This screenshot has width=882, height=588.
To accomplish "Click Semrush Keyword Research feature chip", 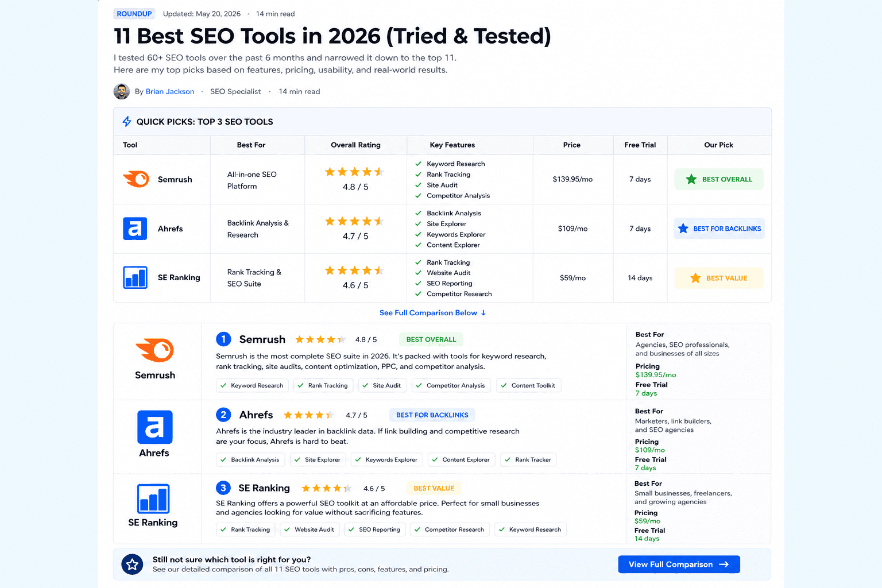I will click(252, 385).
